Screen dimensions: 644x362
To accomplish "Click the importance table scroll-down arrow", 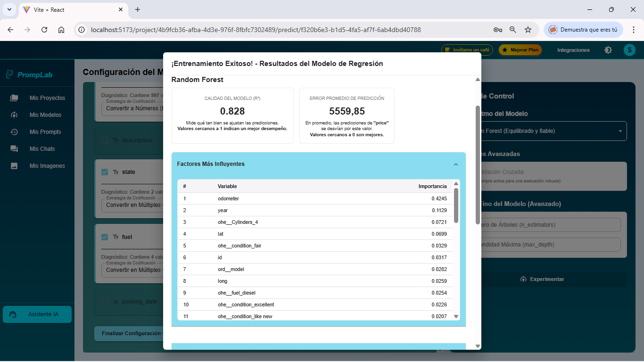I will pos(456,316).
